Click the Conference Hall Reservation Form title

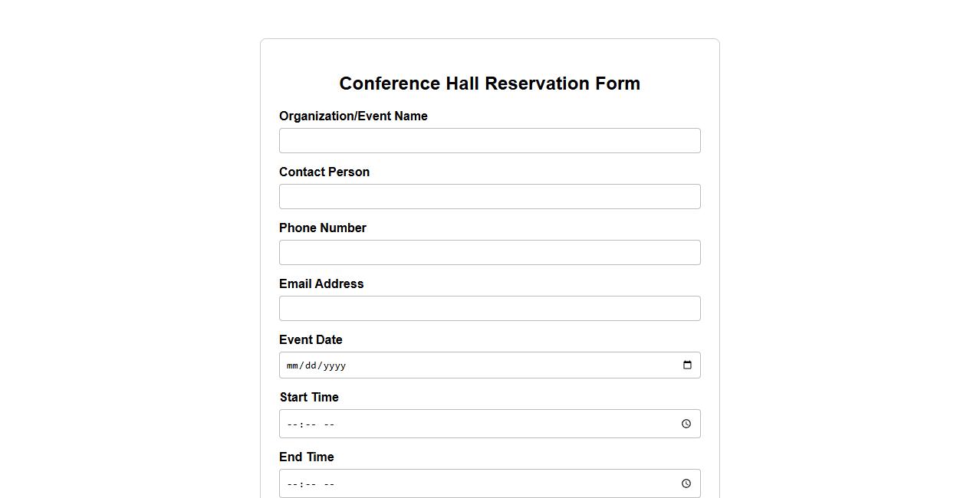coord(489,83)
